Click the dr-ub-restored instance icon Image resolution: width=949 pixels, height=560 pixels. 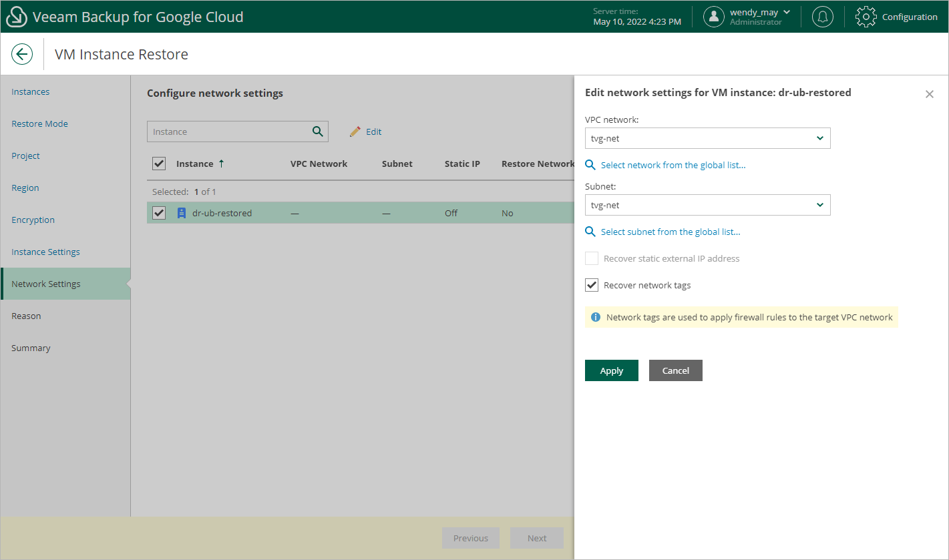pyautogui.click(x=181, y=213)
